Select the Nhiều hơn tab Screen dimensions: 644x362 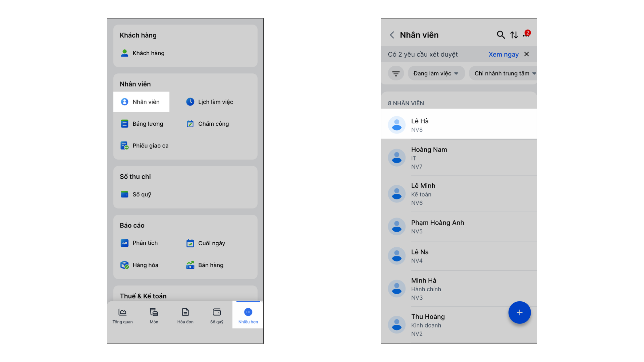click(248, 315)
